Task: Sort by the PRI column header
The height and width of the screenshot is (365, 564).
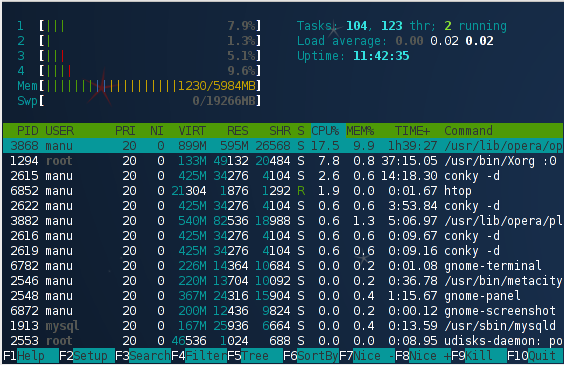Action: (x=125, y=131)
